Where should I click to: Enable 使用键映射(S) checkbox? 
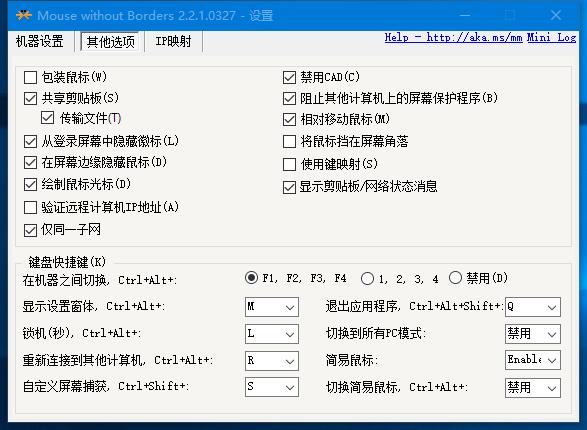(x=289, y=164)
